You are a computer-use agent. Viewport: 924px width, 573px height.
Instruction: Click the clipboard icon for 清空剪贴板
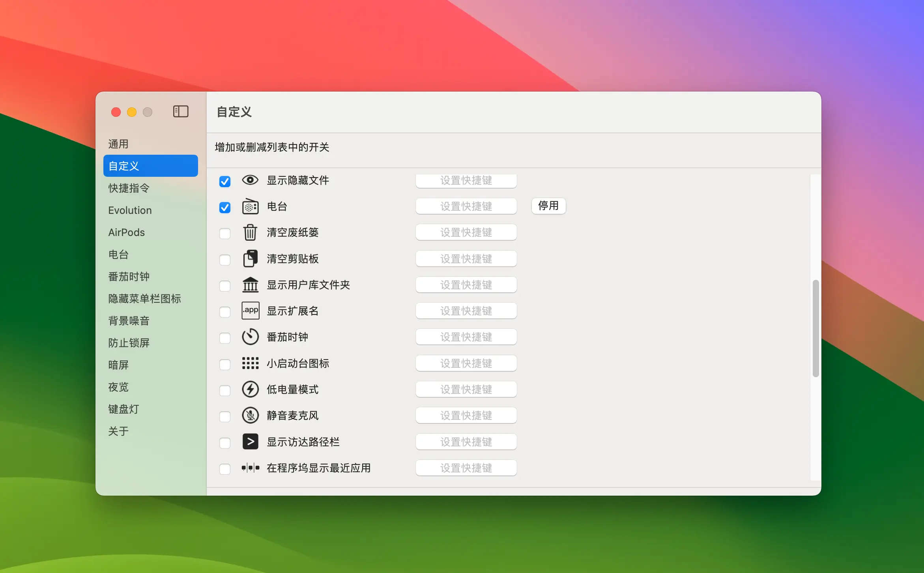250,259
